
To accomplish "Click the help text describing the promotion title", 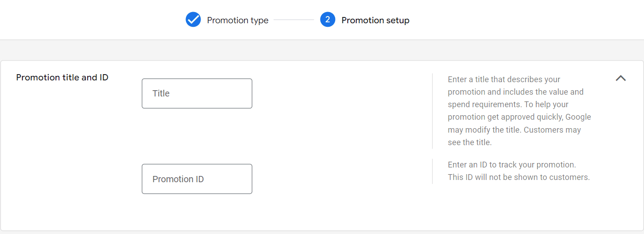I will point(519,111).
